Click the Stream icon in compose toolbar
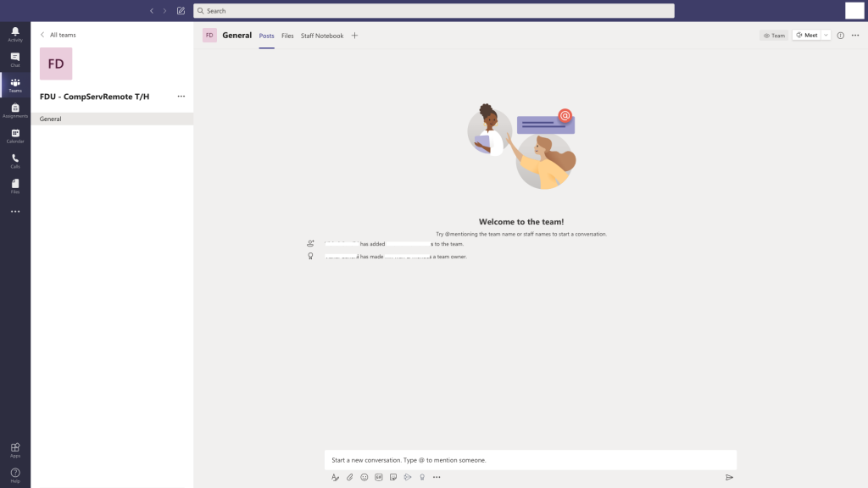The height and width of the screenshot is (488, 868). pos(408,477)
